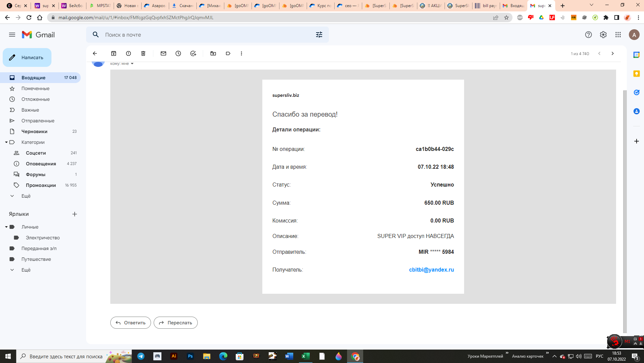Open Chrome extensions puzzle icon
Image resolution: width=644 pixels, height=363 pixels.
tap(606, 17)
